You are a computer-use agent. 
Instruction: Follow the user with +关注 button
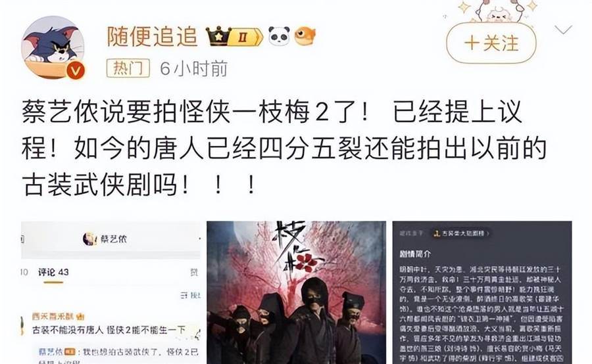coord(491,43)
